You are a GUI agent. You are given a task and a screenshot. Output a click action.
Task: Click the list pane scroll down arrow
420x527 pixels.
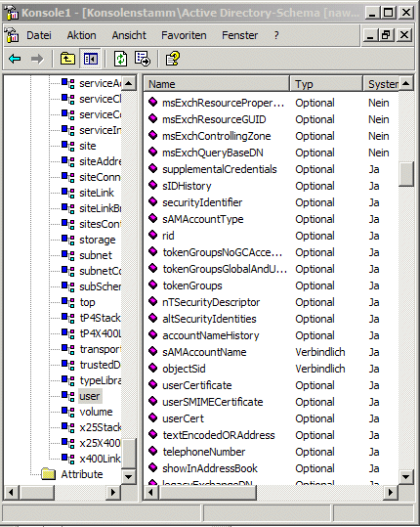[x=406, y=476]
